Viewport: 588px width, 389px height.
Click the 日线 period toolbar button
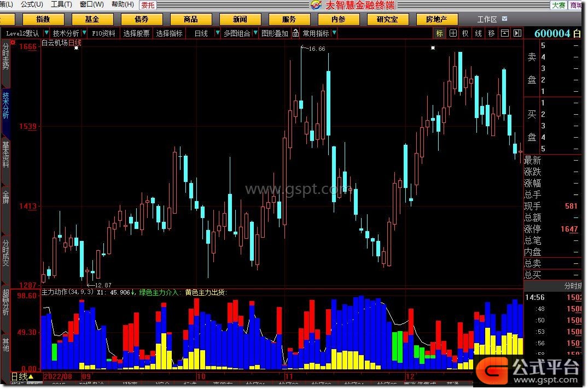(x=201, y=33)
